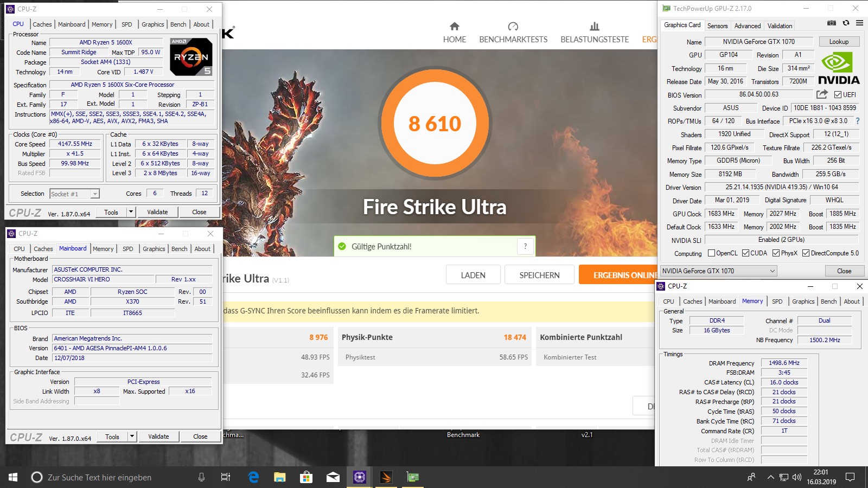Click the Tools button in CPU-Z CPU window

[111, 212]
